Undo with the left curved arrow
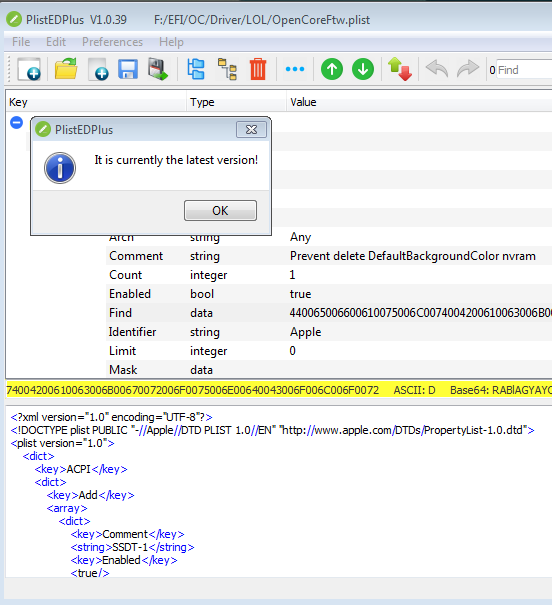Image resolution: width=552 pixels, height=605 pixels. tap(437, 69)
